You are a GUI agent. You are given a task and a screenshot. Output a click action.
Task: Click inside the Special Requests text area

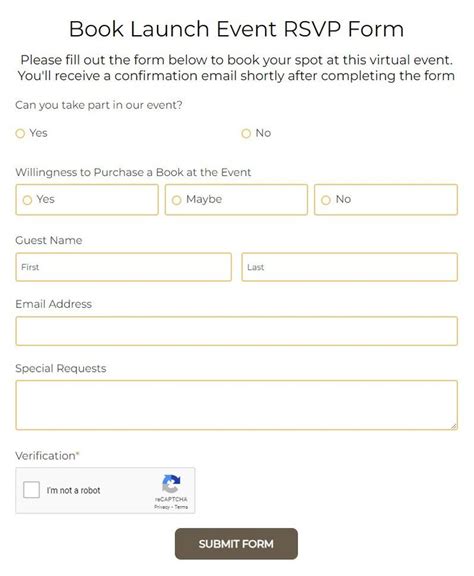tap(237, 405)
